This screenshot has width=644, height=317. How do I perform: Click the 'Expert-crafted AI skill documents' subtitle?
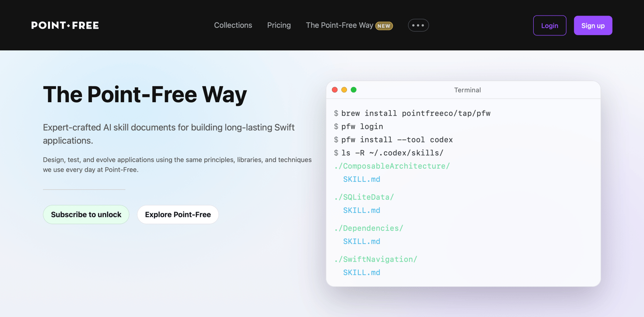(169, 134)
